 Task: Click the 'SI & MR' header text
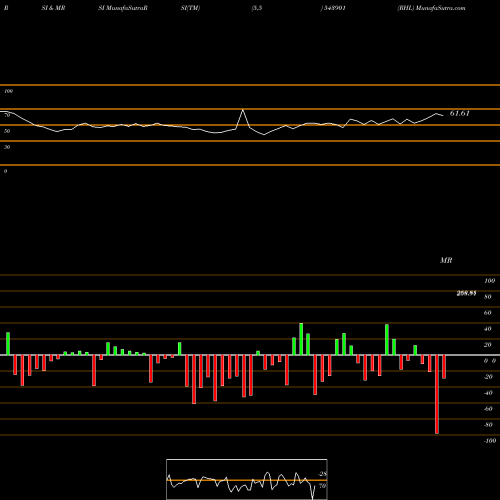click(53, 8)
